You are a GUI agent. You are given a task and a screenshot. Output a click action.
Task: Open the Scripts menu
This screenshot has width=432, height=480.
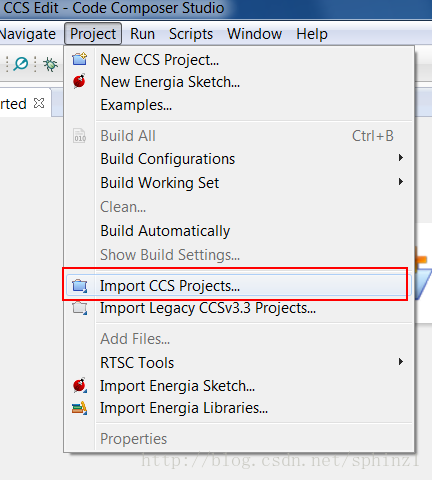[191, 34]
